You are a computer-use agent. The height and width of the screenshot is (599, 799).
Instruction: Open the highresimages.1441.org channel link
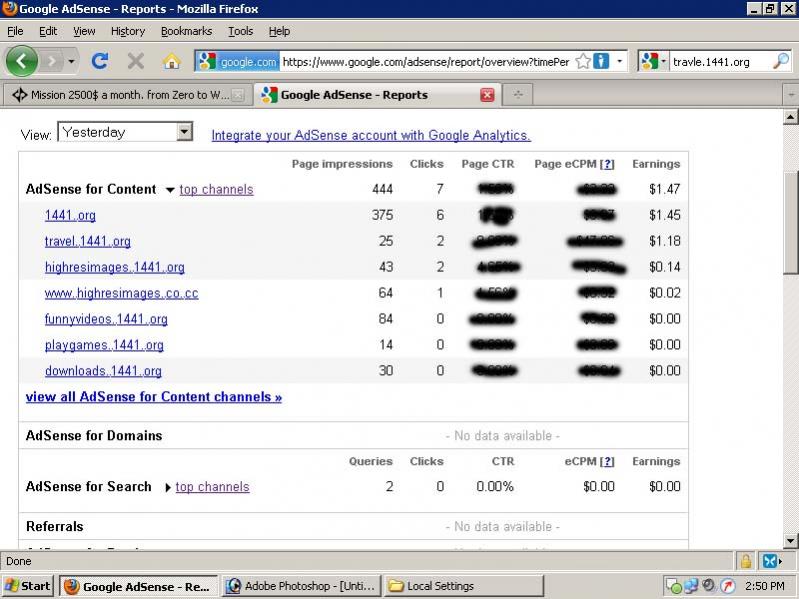115,267
